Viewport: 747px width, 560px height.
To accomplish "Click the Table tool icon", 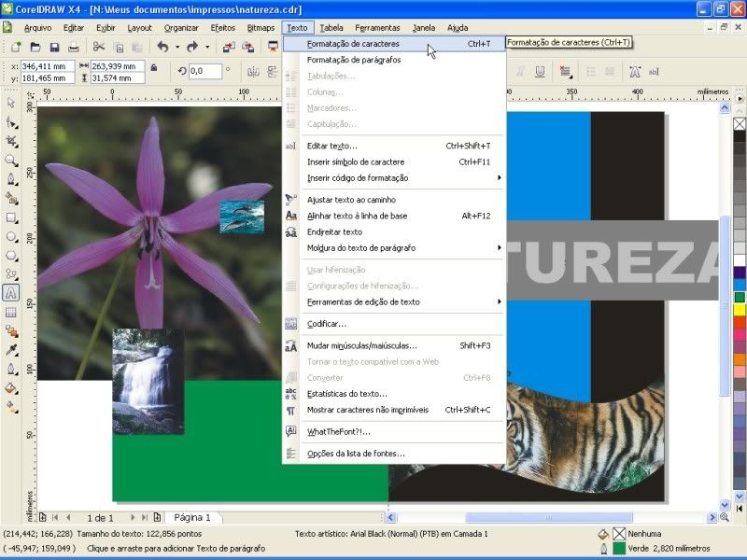I will (x=11, y=312).
